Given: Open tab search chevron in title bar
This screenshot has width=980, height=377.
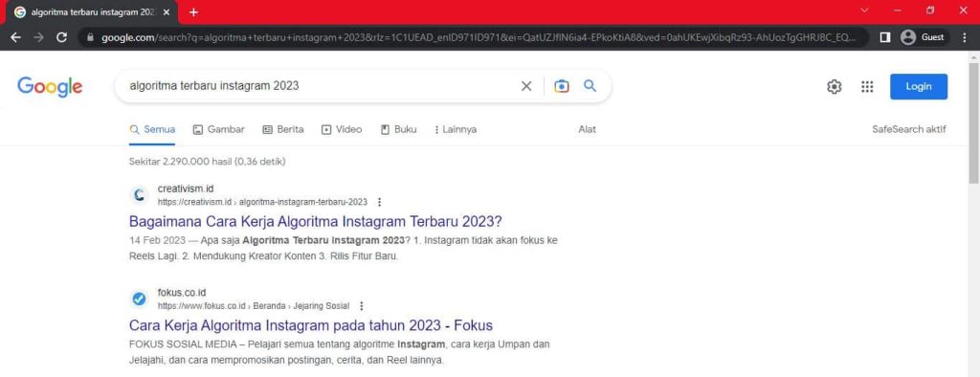Looking at the screenshot, I should tap(865, 11).
